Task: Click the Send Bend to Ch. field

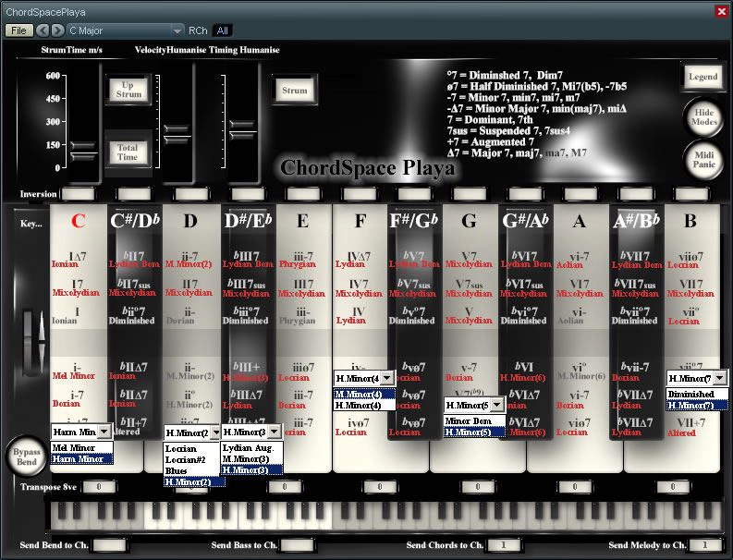Action: [x=110, y=544]
